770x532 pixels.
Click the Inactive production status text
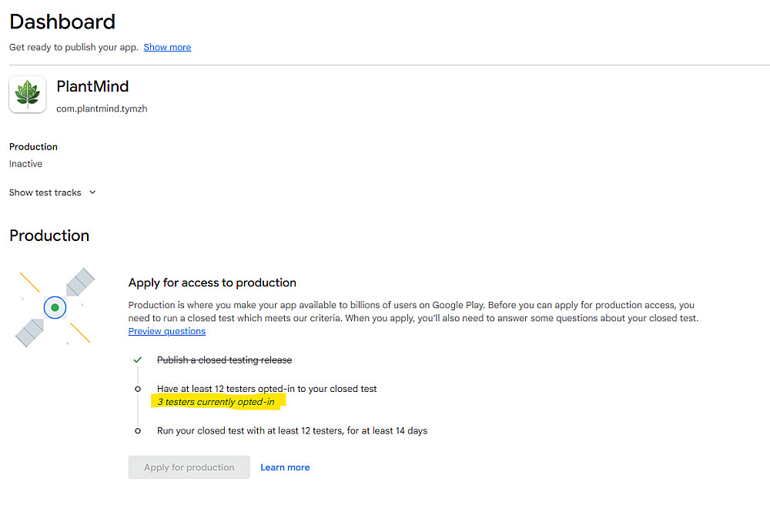[x=25, y=164]
